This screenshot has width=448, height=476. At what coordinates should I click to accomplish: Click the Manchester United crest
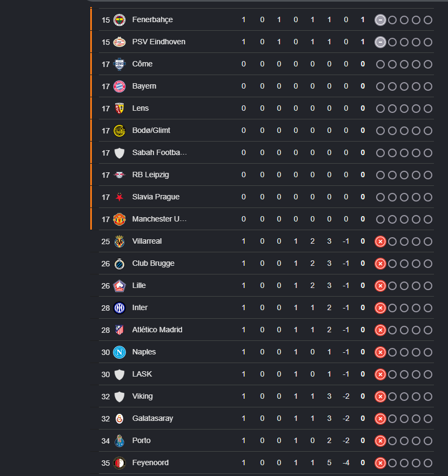(x=119, y=219)
